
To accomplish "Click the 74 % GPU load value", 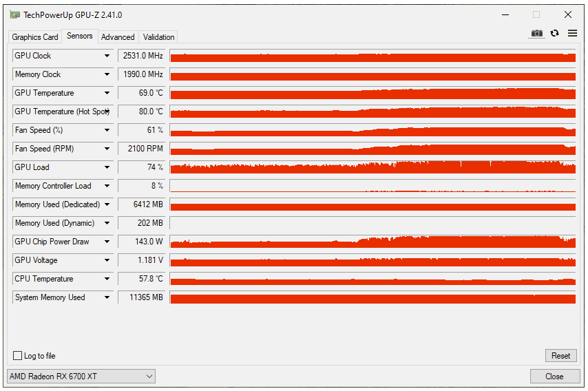I will pyautogui.click(x=142, y=167).
